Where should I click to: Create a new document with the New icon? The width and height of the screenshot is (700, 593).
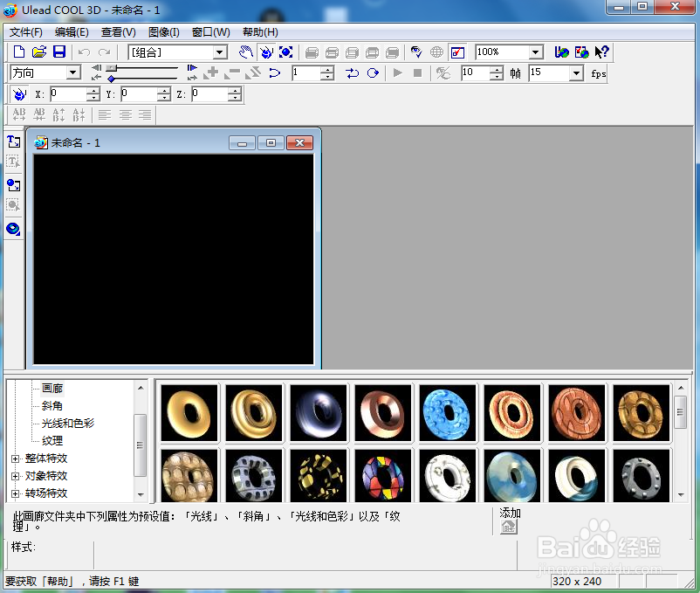19,52
